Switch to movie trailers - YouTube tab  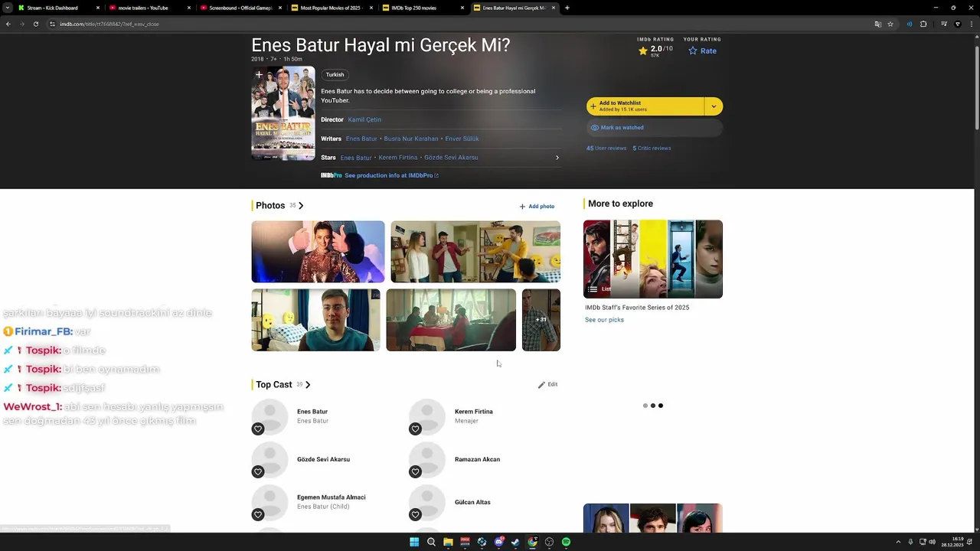coord(150,8)
